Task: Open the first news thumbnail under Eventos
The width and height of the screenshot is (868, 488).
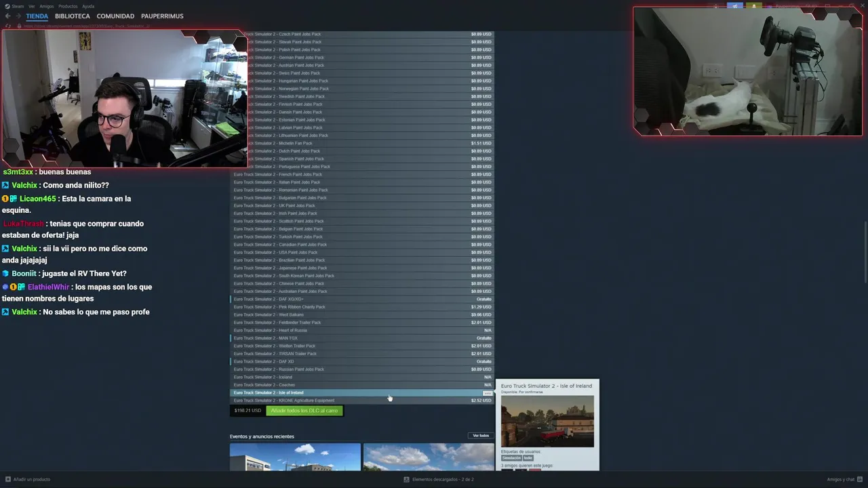Action: coord(295,457)
